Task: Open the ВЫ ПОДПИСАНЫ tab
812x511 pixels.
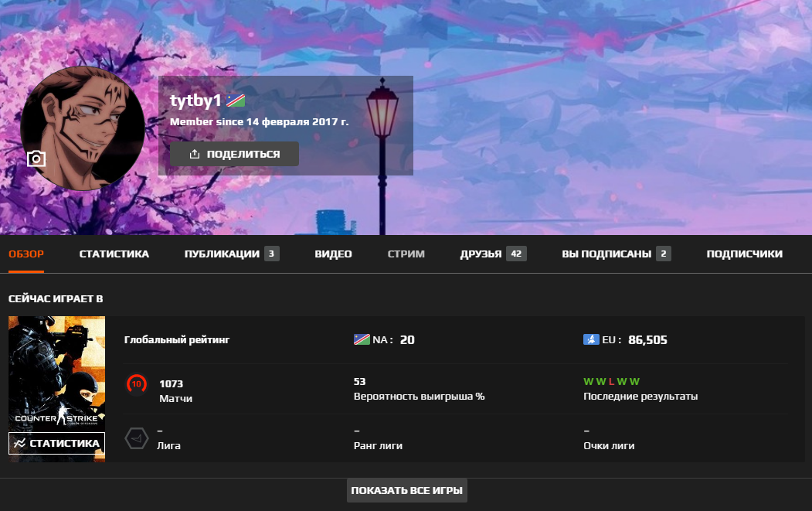Action: click(606, 254)
